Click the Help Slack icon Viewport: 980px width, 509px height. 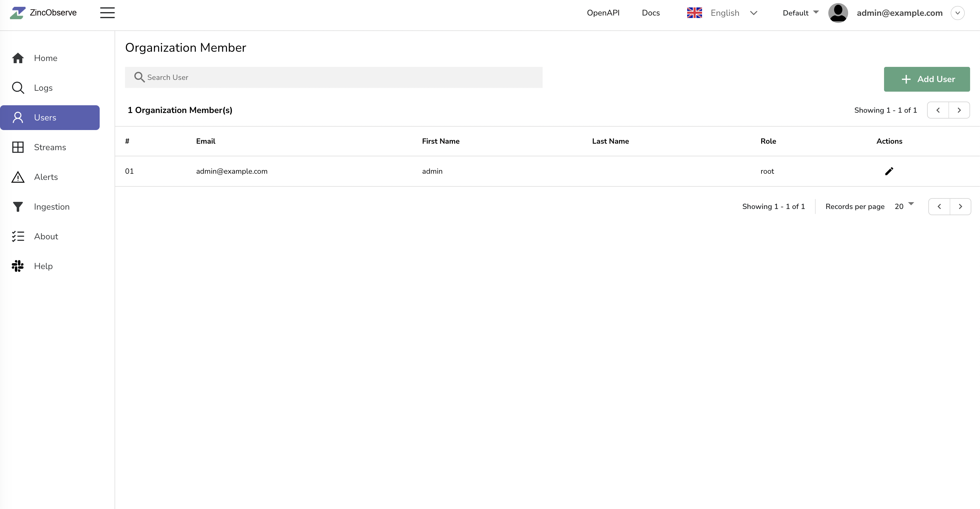[x=18, y=266]
